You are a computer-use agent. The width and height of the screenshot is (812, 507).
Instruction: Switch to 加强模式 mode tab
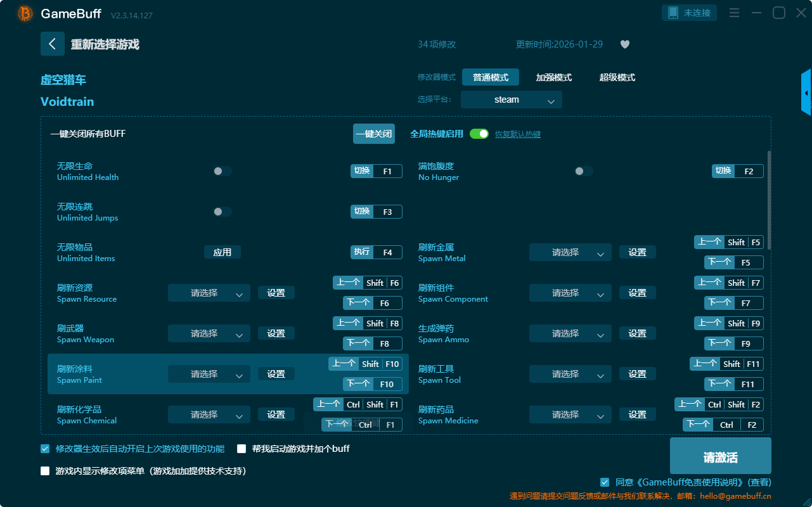(x=553, y=77)
